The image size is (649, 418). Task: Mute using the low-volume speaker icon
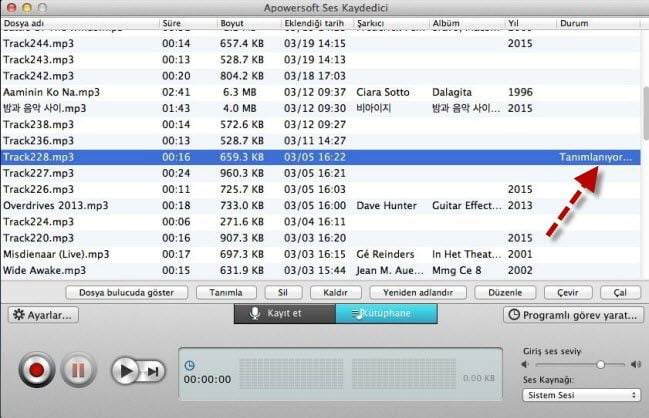pyautogui.click(x=526, y=365)
